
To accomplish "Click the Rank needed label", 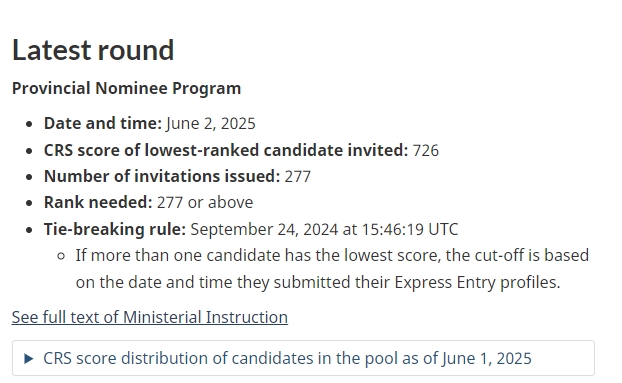I will click(x=98, y=203).
